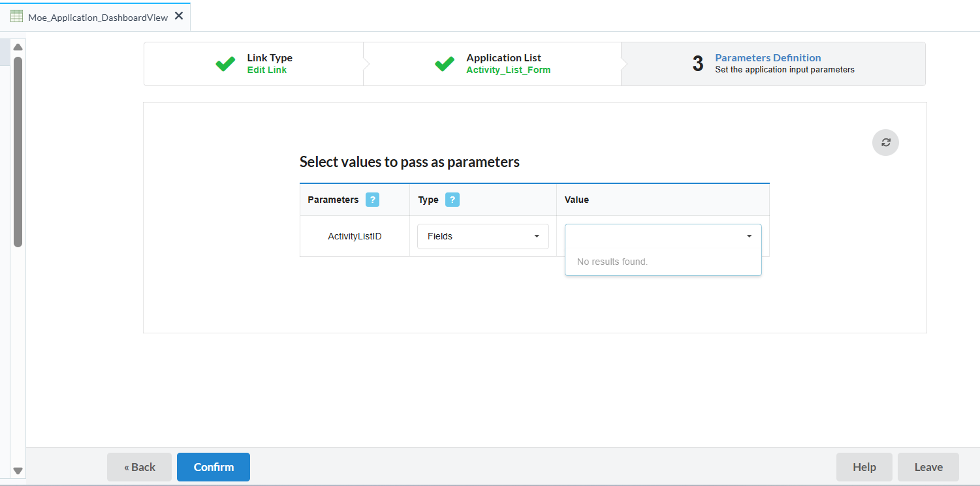Open the Fields type dropdown
The width and height of the screenshot is (980, 486).
click(x=482, y=236)
